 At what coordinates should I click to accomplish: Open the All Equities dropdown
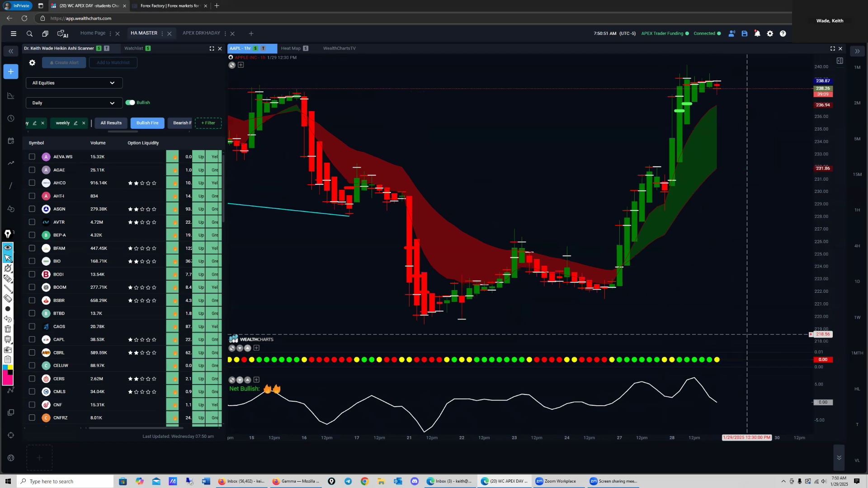[x=74, y=83]
